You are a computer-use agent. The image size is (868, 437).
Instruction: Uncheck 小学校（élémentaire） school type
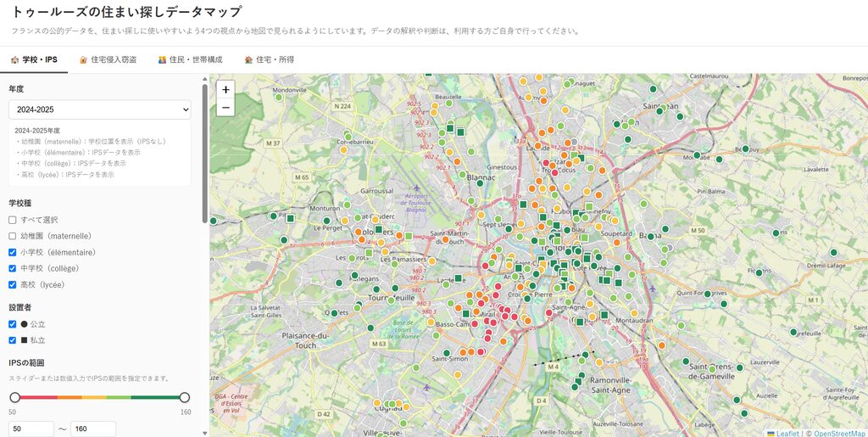pos(13,252)
